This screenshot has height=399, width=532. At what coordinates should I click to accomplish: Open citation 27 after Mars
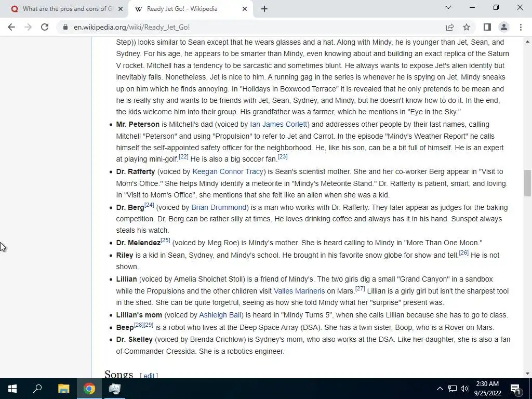(360, 288)
